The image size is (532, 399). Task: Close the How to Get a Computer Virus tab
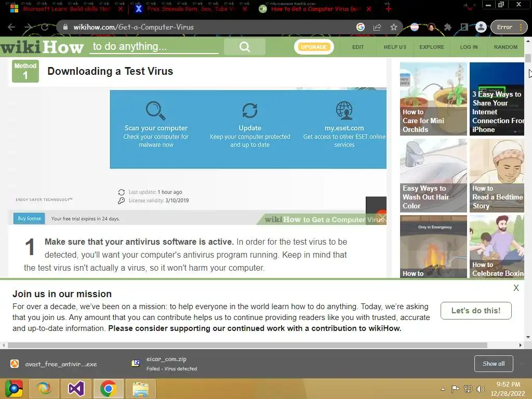coord(369,9)
